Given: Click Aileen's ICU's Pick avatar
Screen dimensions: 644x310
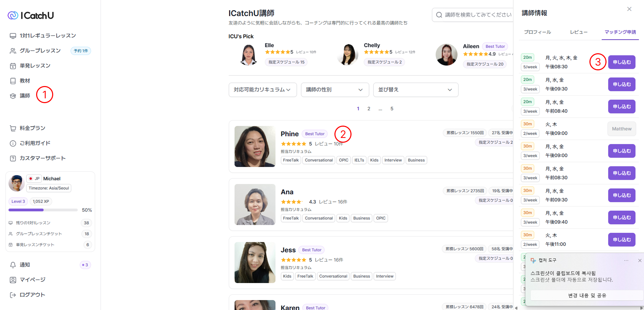Looking at the screenshot, I should pyautogui.click(x=447, y=54).
